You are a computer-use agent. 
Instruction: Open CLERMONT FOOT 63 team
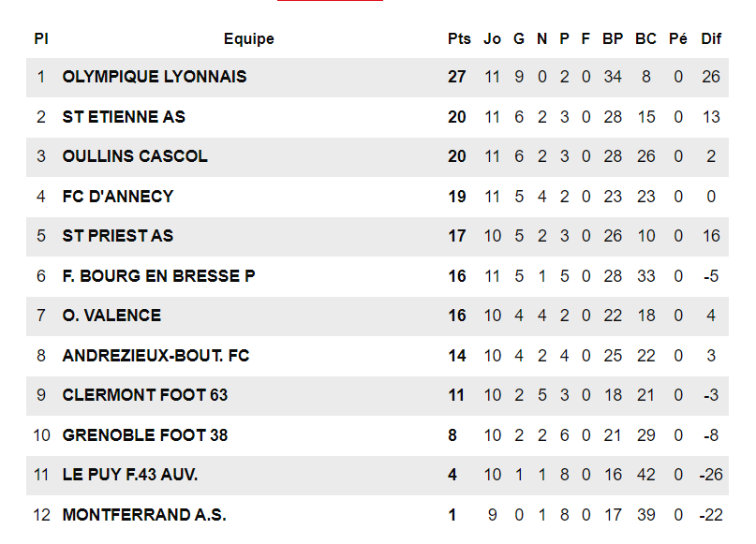145,395
